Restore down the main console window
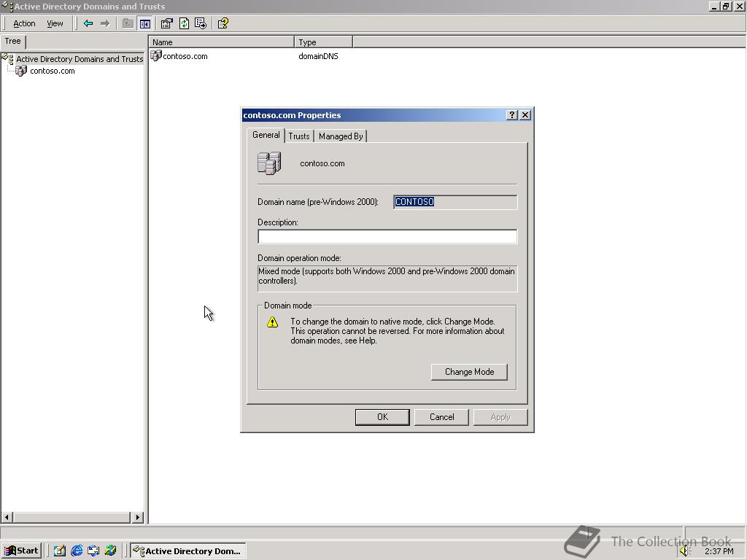Screen dimensions: 747x560 click(726, 7)
